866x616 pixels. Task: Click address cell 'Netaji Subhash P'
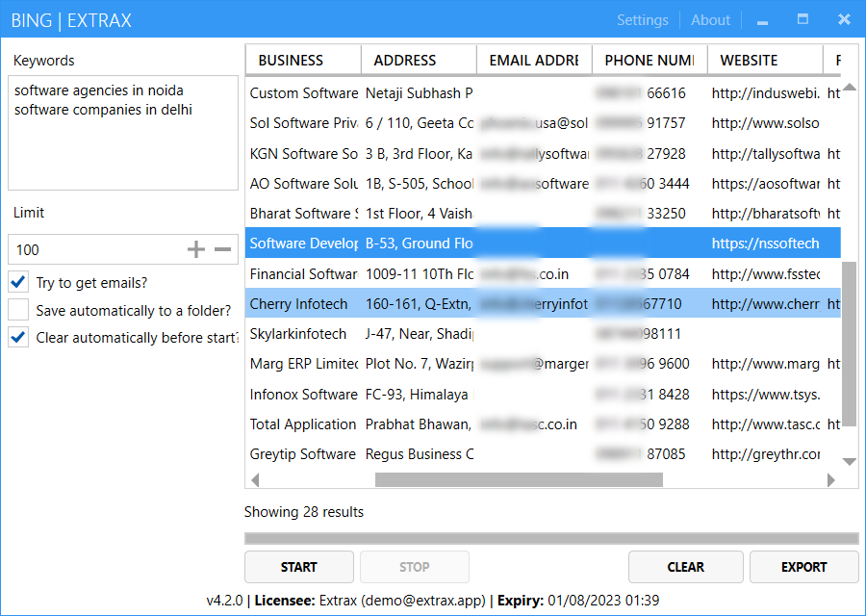tap(420, 92)
